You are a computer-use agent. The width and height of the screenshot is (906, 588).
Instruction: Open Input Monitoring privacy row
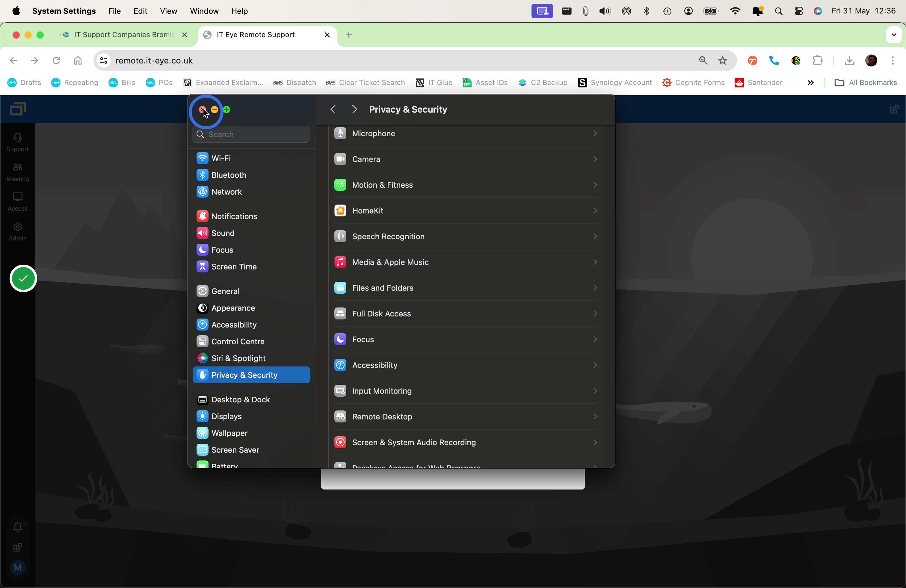pos(466,391)
